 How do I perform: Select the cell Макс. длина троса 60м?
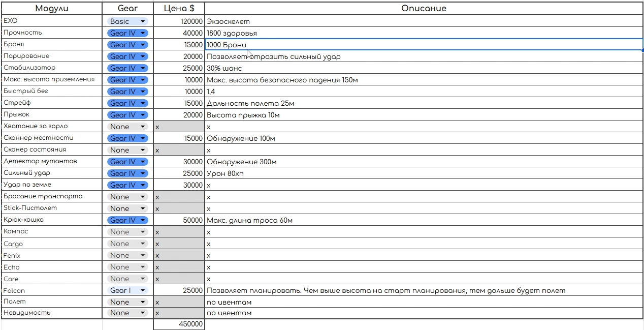424,220
